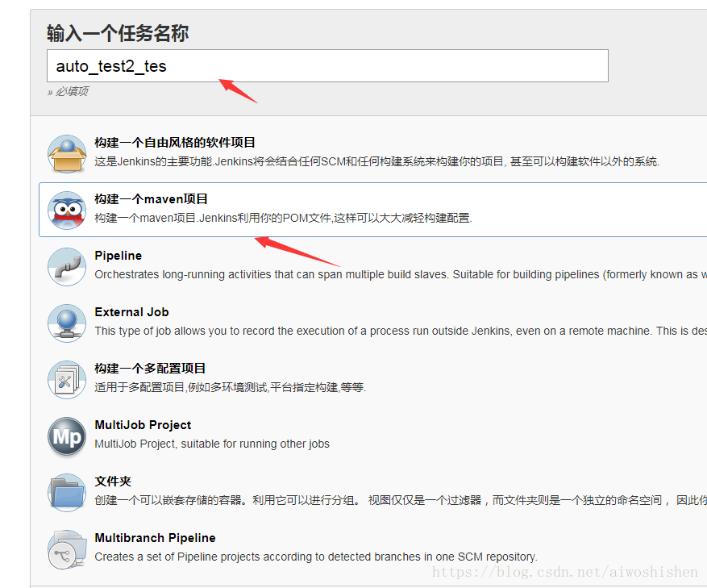
Task: Choose 构建一个maven项目 title
Action: (x=151, y=199)
